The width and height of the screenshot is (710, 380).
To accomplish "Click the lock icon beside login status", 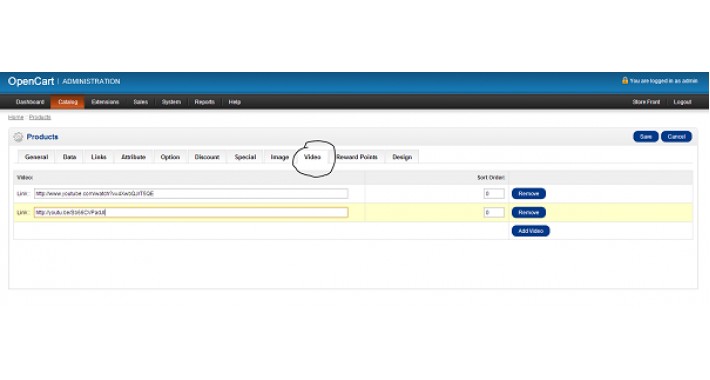I will pos(625,80).
